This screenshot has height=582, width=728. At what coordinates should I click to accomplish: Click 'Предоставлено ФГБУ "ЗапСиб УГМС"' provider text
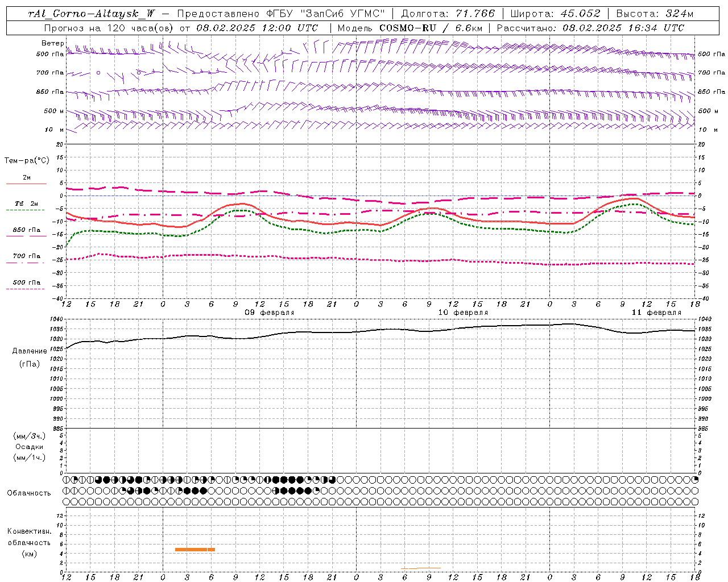pos(281,14)
